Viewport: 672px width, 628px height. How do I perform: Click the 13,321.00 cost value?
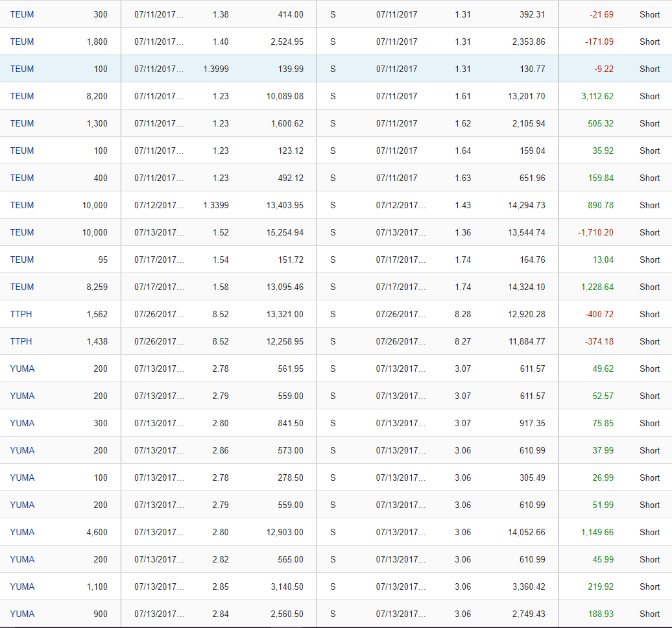285,314
